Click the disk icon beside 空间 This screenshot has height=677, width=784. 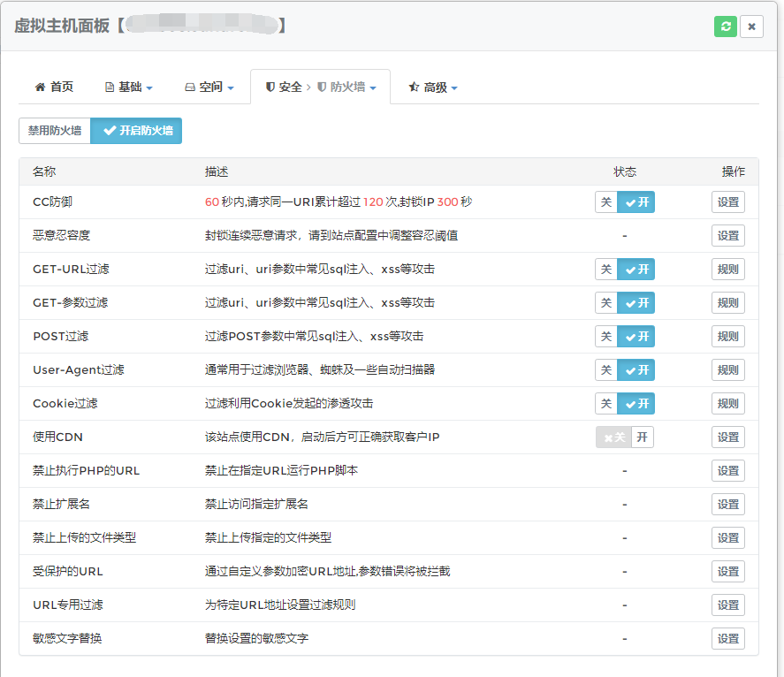pos(190,87)
